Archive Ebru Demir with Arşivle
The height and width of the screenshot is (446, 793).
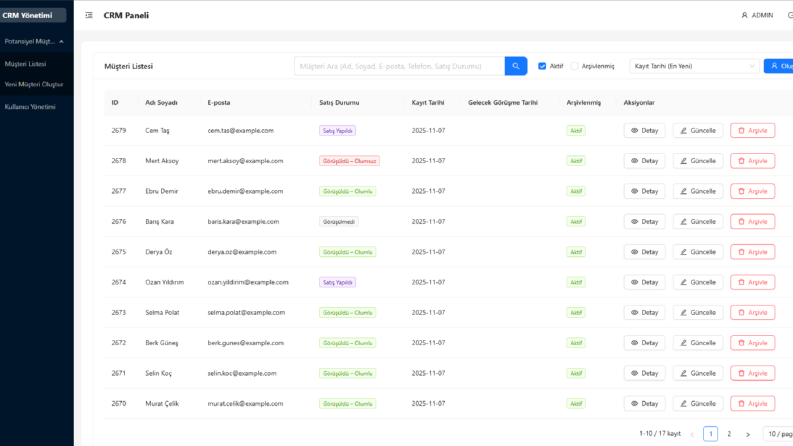pos(753,191)
